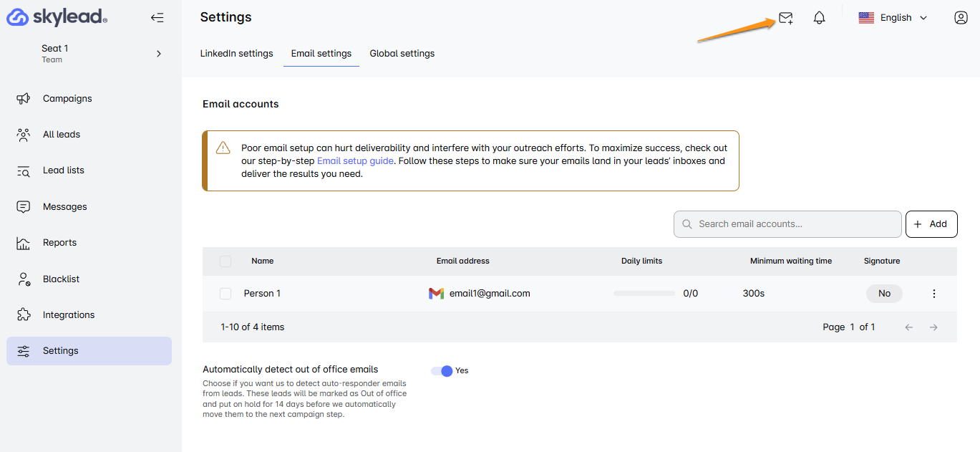Click the Add email account button
This screenshot has width=980, height=452.
click(x=931, y=224)
